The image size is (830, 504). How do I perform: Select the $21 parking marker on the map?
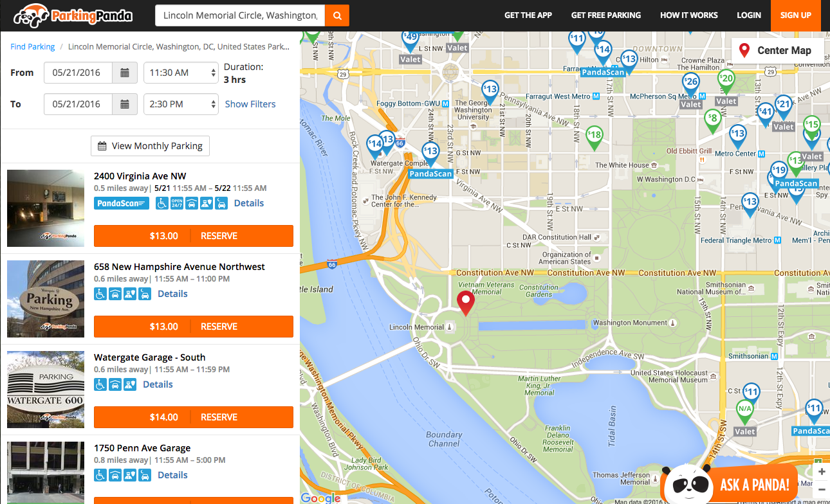(x=783, y=106)
